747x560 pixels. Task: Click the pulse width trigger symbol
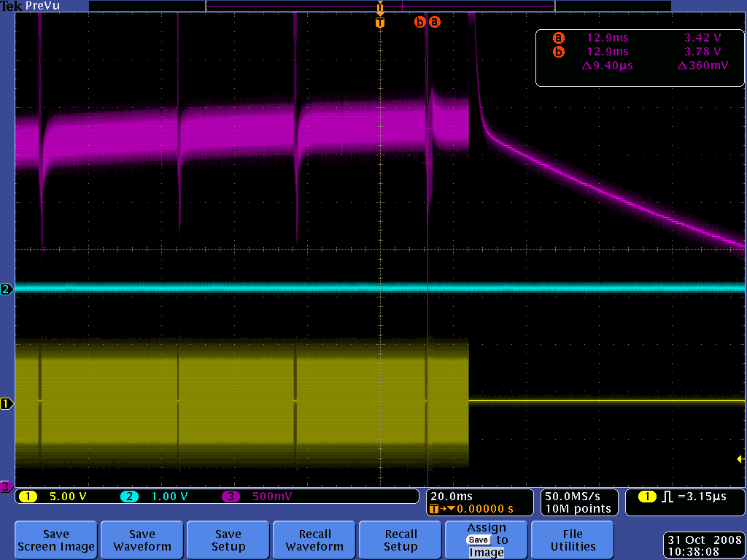point(667,497)
